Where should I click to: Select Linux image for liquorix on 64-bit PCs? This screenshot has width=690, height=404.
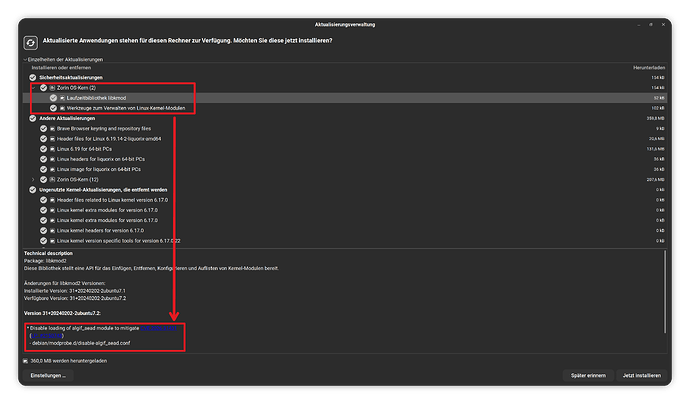[x=99, y=169]
